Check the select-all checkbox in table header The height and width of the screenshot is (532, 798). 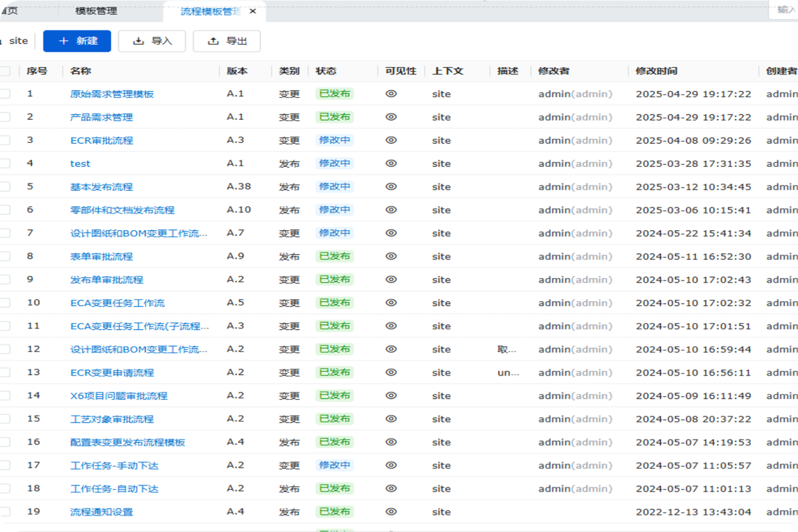(5, 71)
